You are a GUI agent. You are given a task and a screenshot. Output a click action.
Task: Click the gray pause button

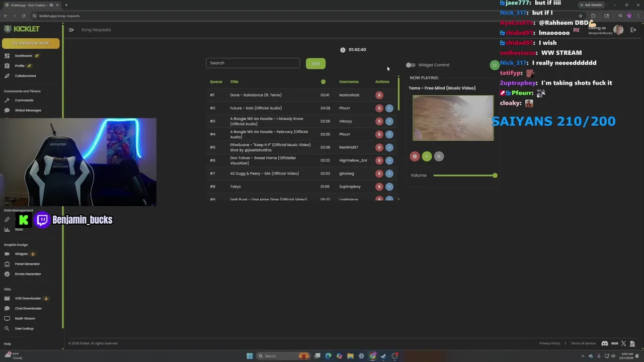point(439,156)
